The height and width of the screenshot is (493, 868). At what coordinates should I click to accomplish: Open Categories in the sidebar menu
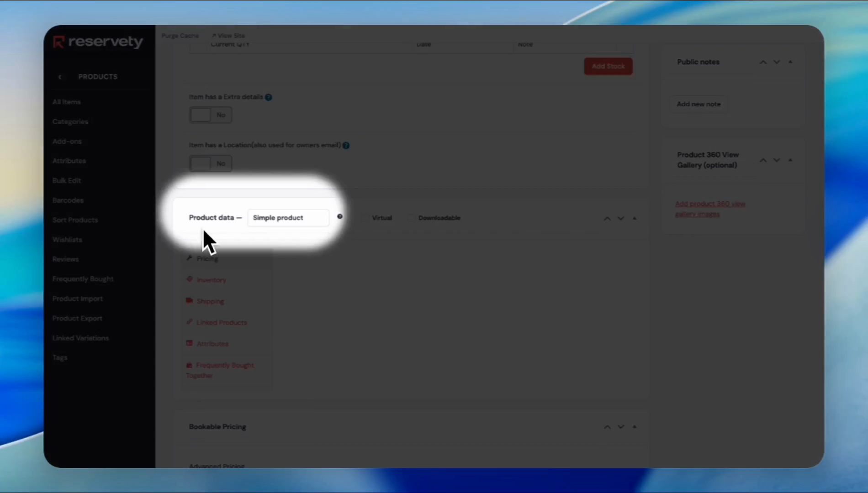tap(70, 122)
